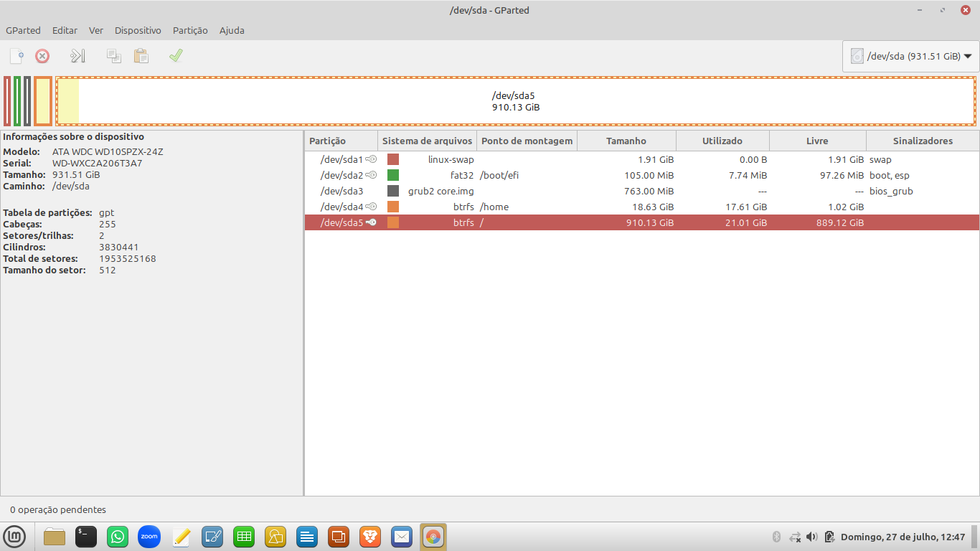Click the key icon next to /dev/sda1
Image resolution: width=980 pixels, height=551 pixels.
(371, 159)
